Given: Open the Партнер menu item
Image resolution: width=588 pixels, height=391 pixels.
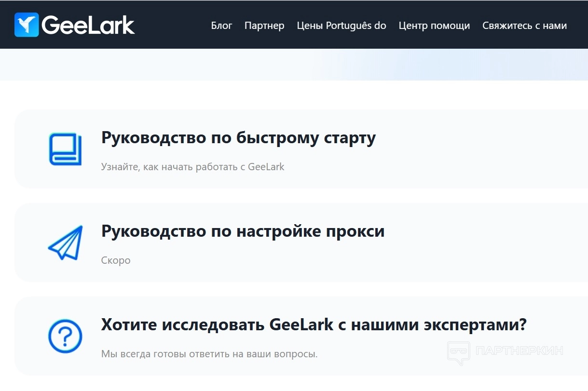Looking at the screenshot, I should pyautogui.click(x=264, y=26).
